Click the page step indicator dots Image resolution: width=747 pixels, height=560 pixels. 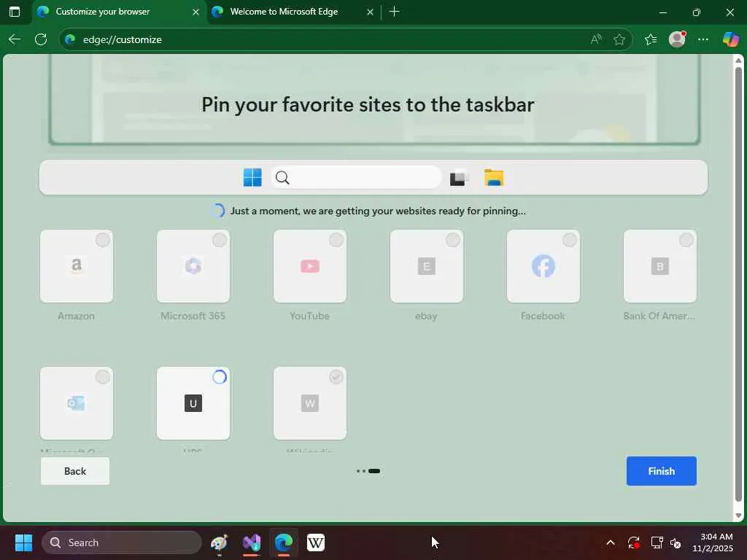click(x=368, y=471)
